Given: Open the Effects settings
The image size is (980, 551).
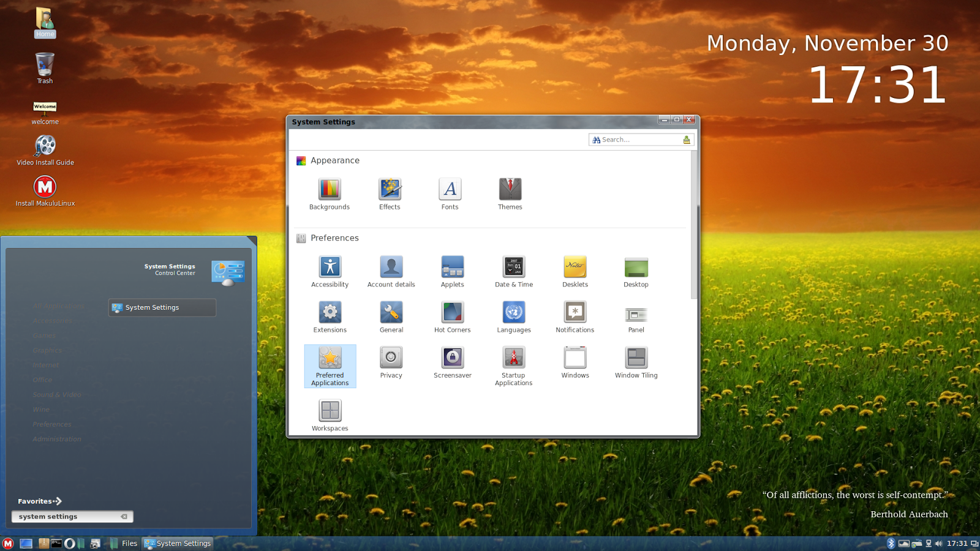Looking at the screenshot, I should click(x=390, y=195).
